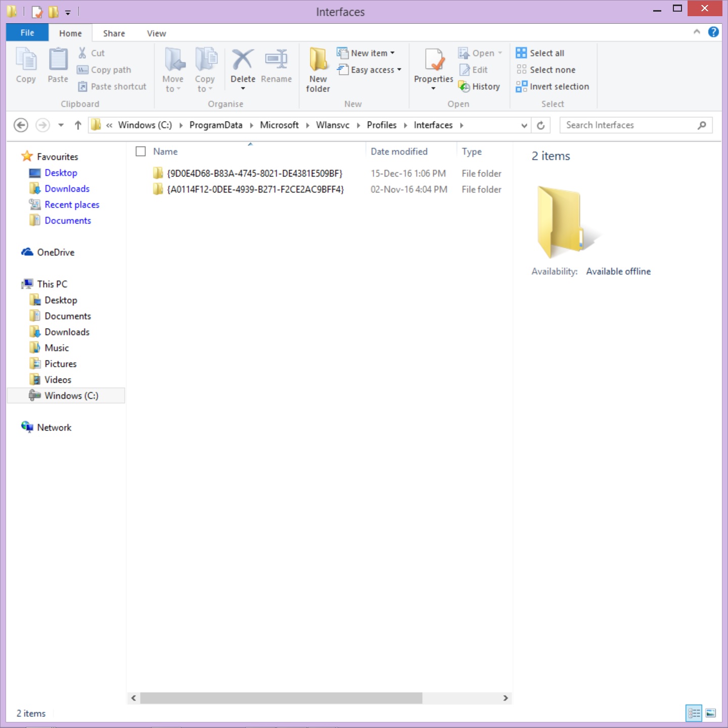Switch to the View tab
Image resolution: width=728 pixels, height=728 pixels.
tap(157, 33)
